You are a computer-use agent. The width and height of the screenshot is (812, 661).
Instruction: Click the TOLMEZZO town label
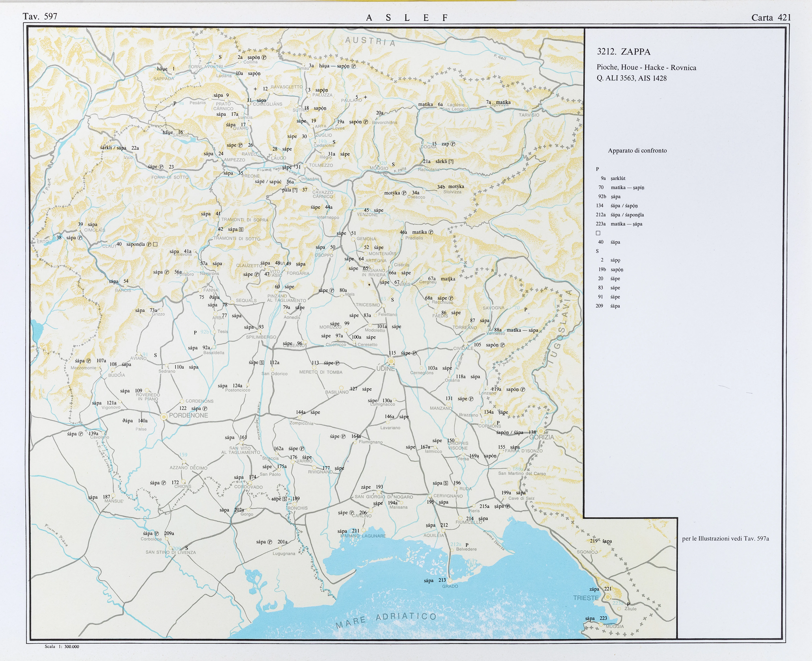321,165
